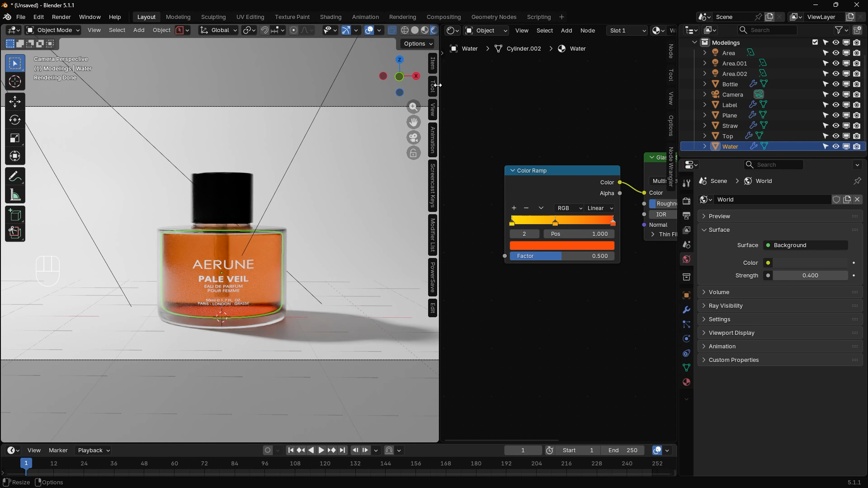Pick the Annotate tool

coord(15,177)
